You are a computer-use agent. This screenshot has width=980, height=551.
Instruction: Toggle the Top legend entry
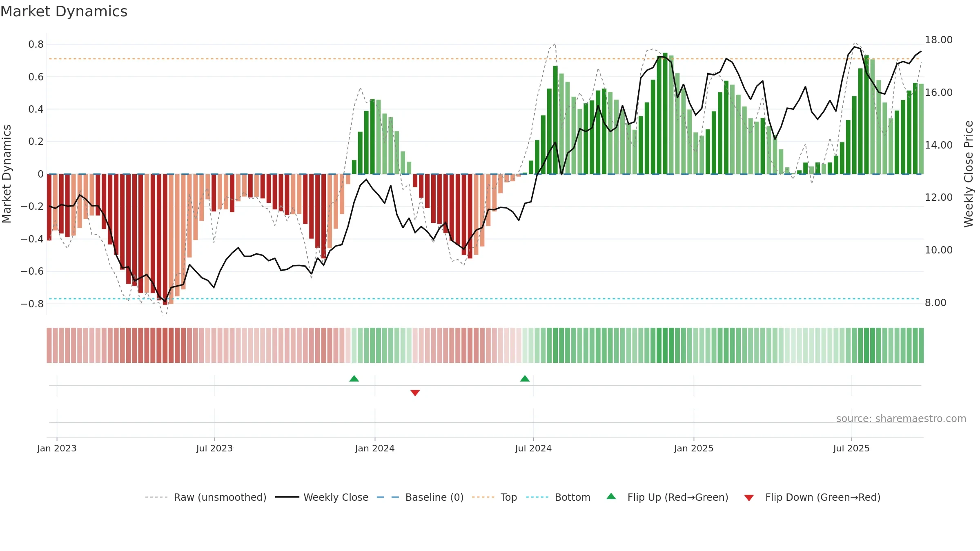tap(494, 497)
